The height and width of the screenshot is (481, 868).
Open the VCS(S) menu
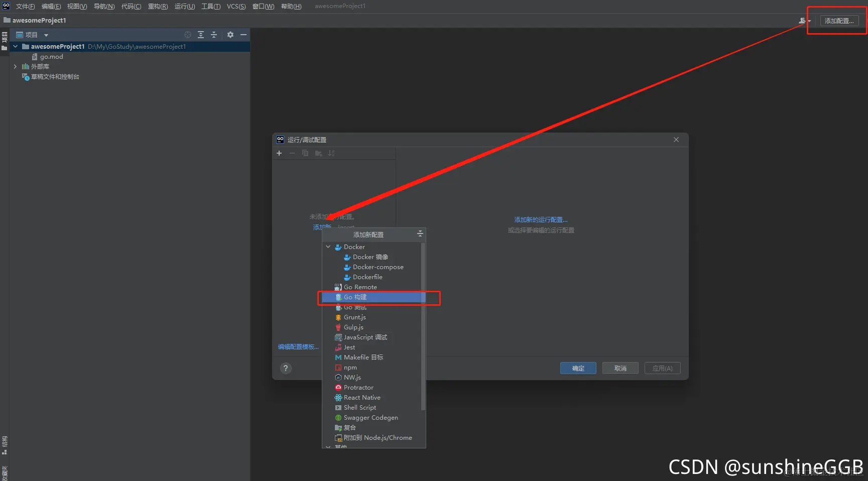[236, 7]
